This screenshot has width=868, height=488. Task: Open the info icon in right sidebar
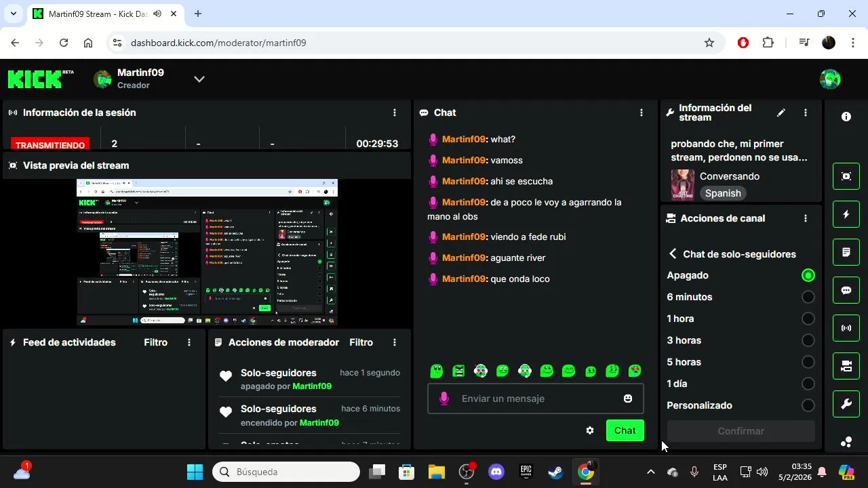(846, 117)
